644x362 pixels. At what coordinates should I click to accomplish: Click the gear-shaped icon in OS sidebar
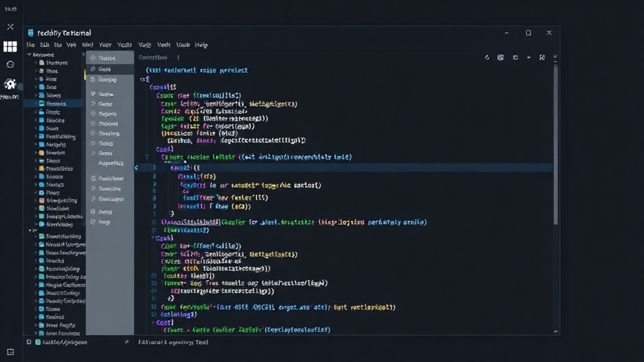10,84
